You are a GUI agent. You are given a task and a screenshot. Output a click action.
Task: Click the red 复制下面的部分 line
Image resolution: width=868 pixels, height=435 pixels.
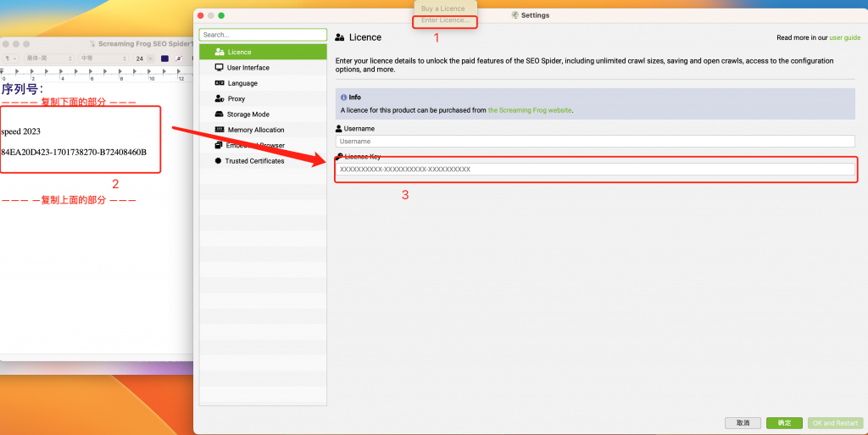[69, 103]
